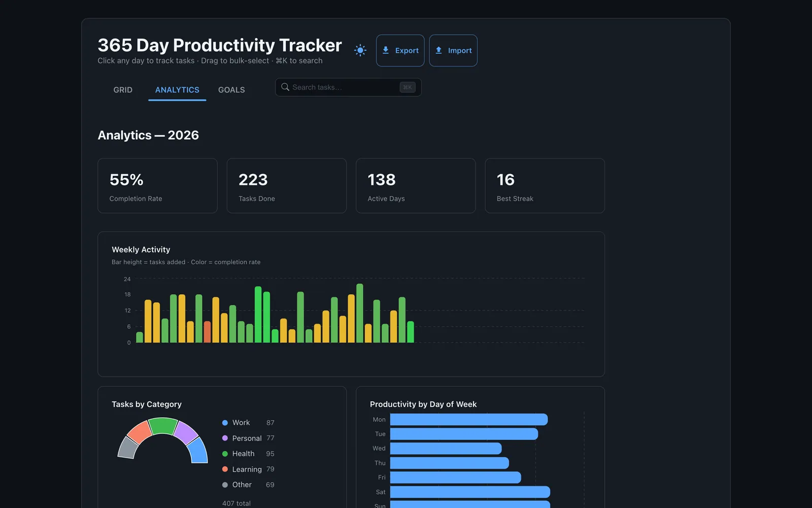Click the Import button

(x=453, y=50)
